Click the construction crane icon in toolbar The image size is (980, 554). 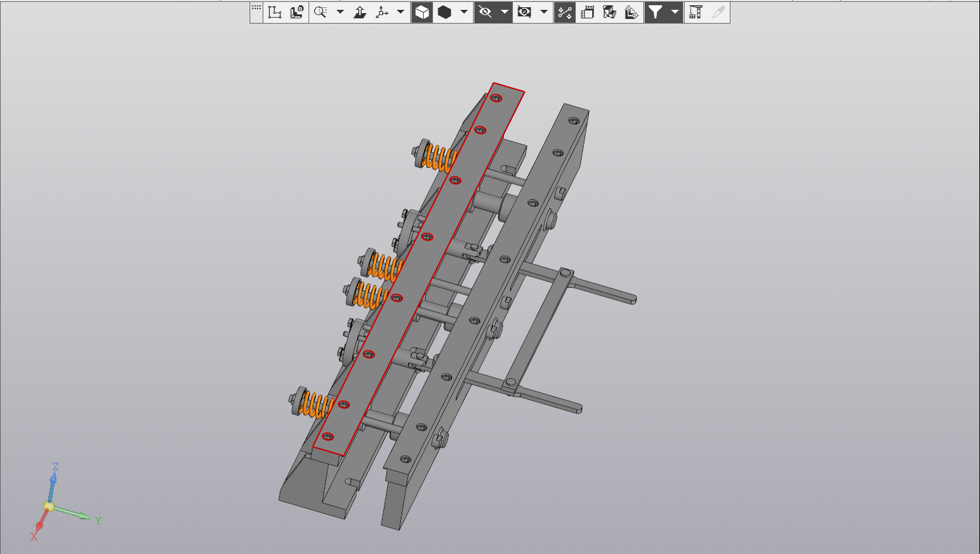click(x=696, y=12)
